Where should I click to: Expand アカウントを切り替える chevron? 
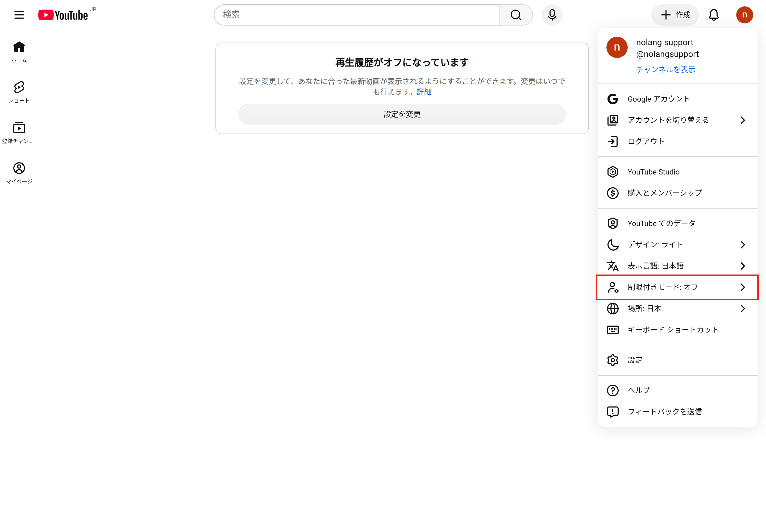coord(743,120)
